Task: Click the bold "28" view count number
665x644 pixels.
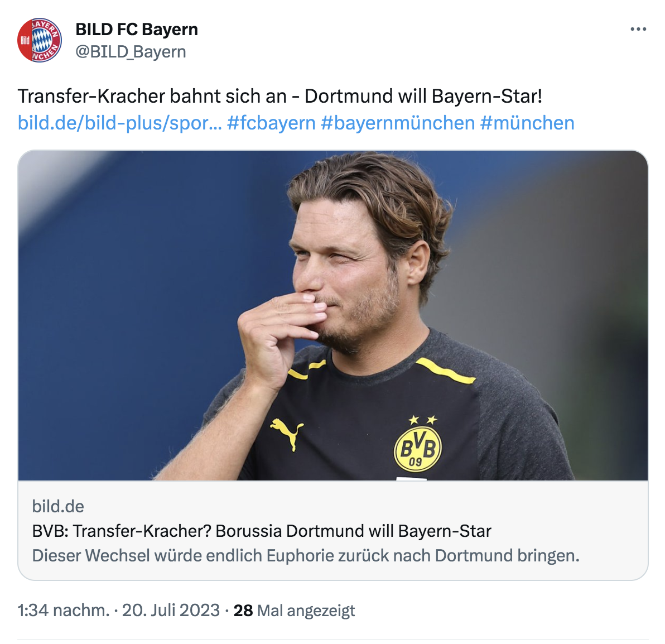Action: (x=243, y=611)
